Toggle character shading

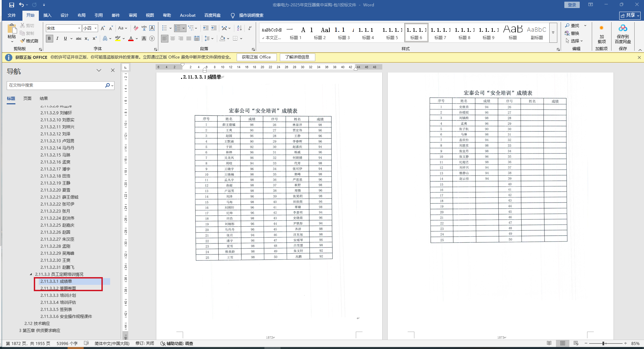(x=144, y=39)
